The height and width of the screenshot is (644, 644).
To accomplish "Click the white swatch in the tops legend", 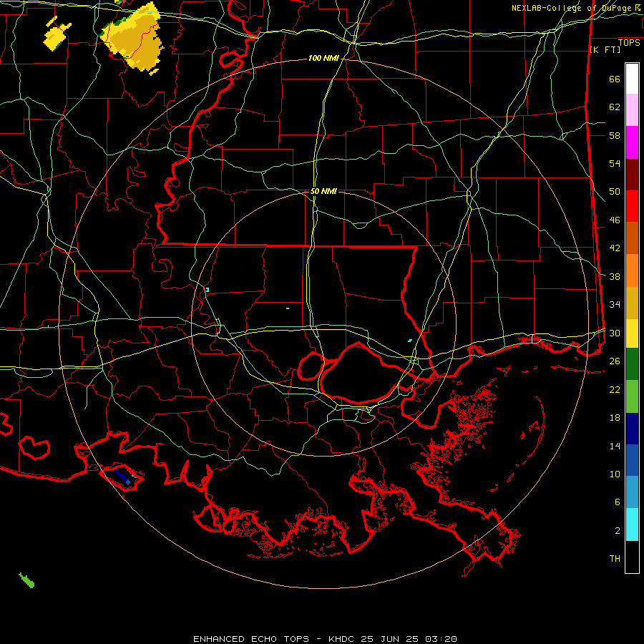I will coord(632,79).
